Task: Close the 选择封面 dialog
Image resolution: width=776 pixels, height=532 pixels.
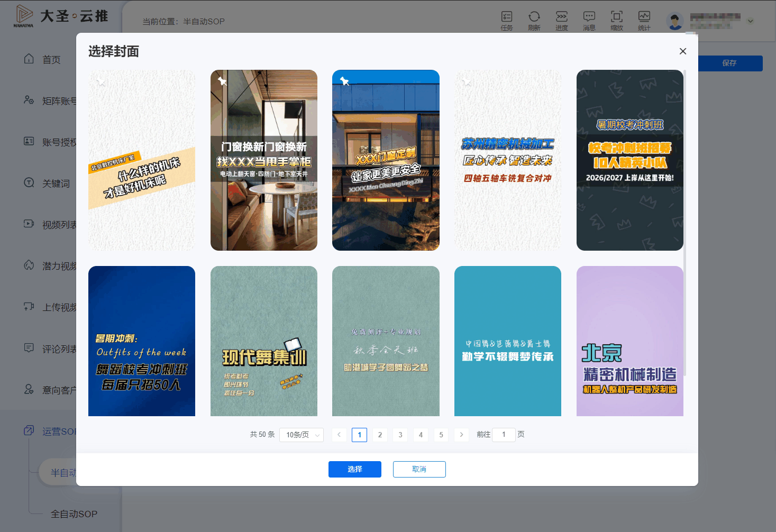Action: click(683, 51)
